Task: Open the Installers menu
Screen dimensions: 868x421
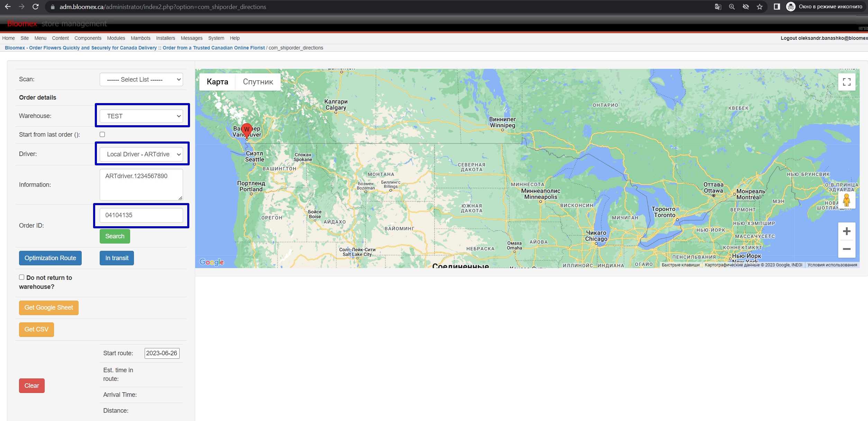Action: click(x=165, y=38)
